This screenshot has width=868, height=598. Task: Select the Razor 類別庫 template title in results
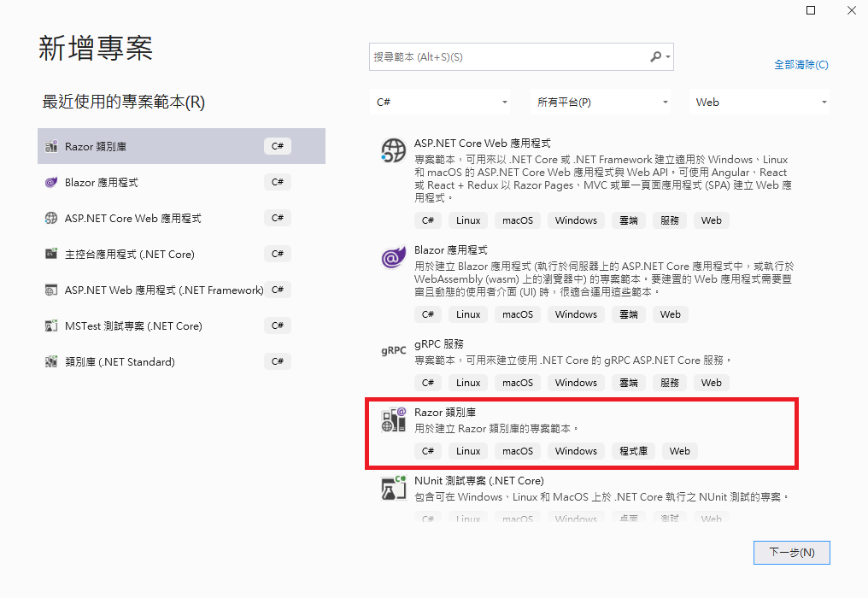click(x=445, y=413)
